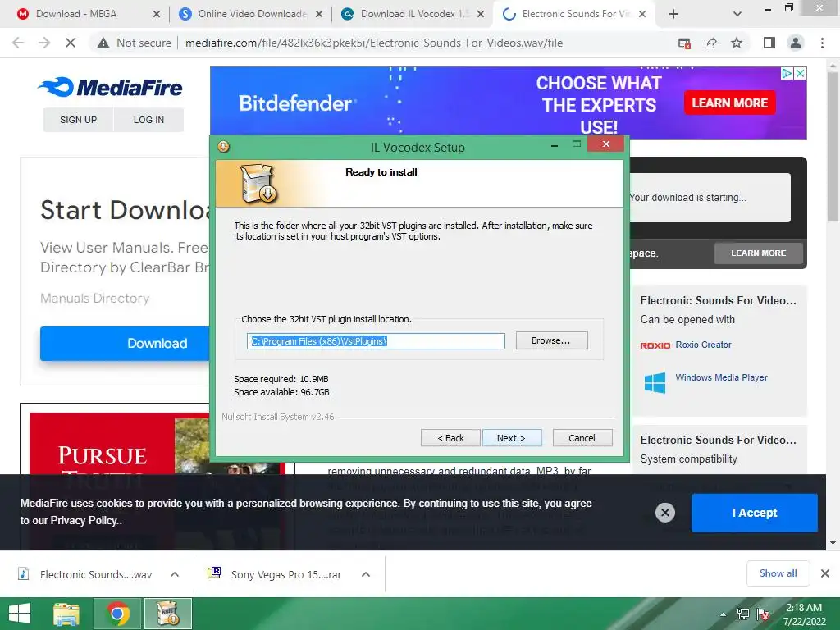Screen dimensions: 840x630
Task: Click the share page icon
Action: point(710,43)
